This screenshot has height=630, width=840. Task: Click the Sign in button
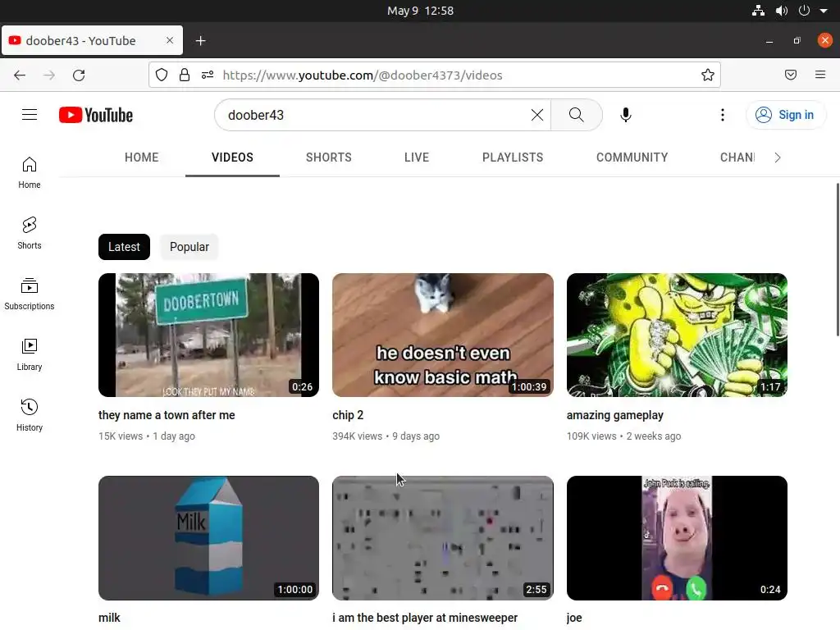785,115
